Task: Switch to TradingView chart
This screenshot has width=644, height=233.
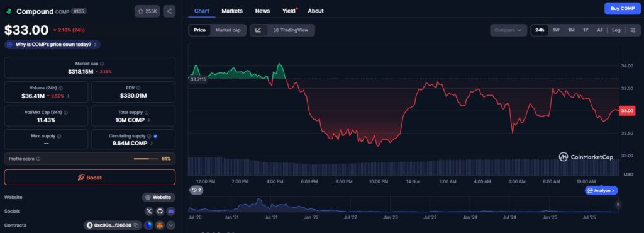Action: click(x=291, y=30)
